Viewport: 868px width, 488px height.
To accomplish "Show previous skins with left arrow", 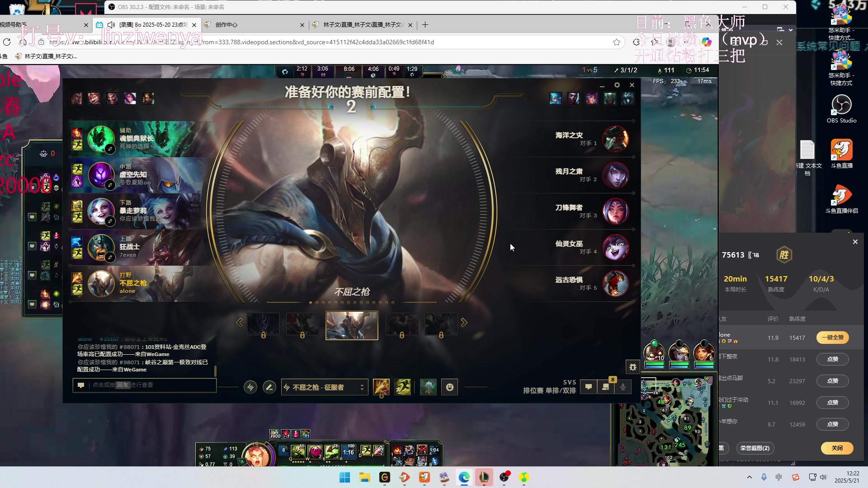I will (239, 323).
